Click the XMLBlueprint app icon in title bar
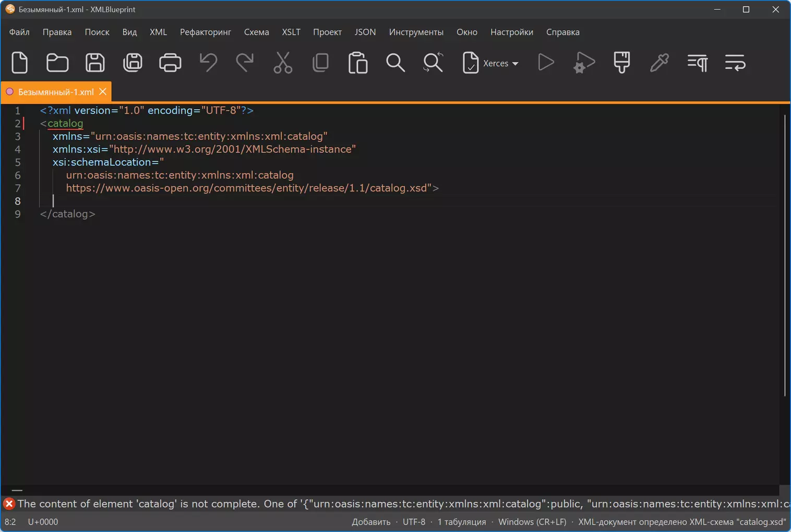Screen dimensions: 791x532 coord(10,9)
